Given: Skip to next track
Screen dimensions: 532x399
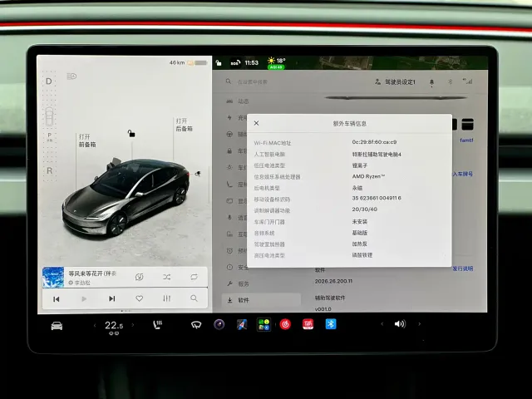Looking at the screenshot, I should click(111, 298).
